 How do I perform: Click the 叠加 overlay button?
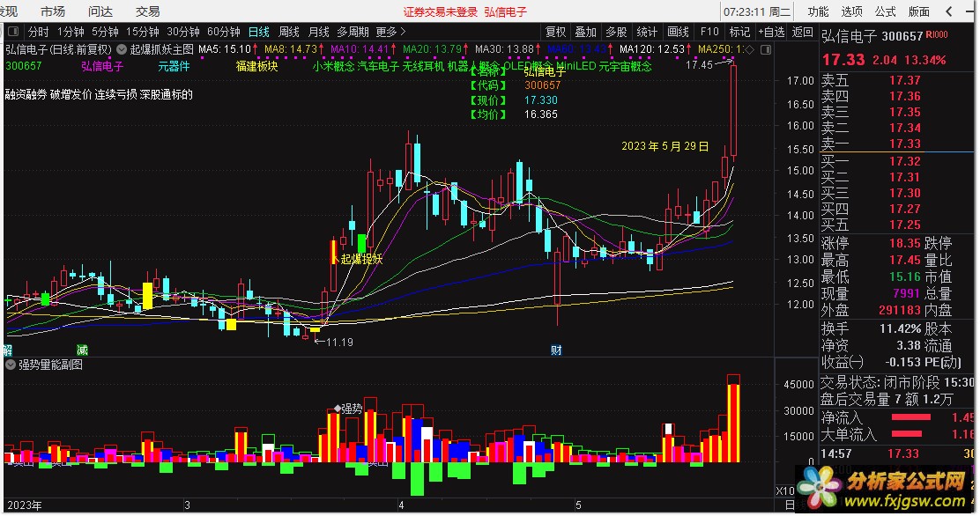coord(586,31)
